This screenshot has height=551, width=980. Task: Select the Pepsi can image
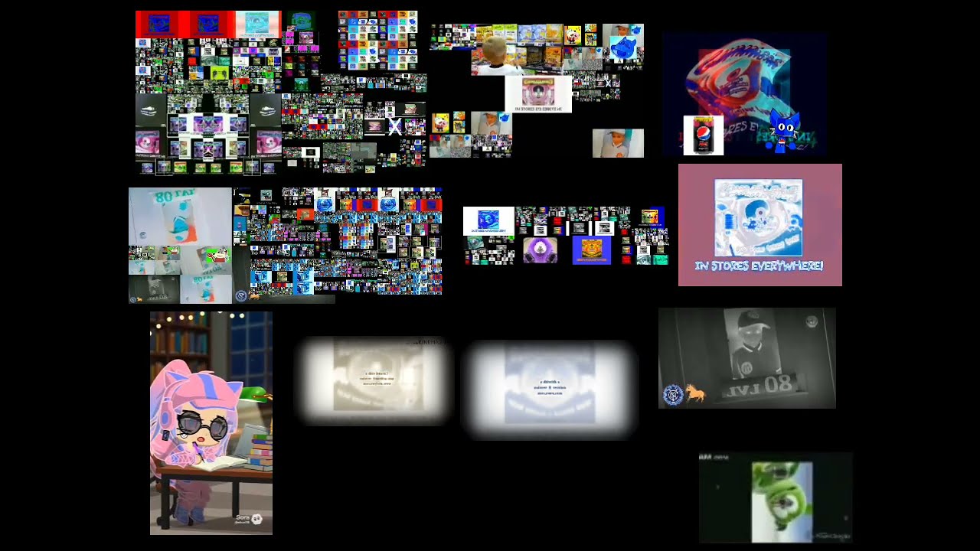click(x=704, y=135)
